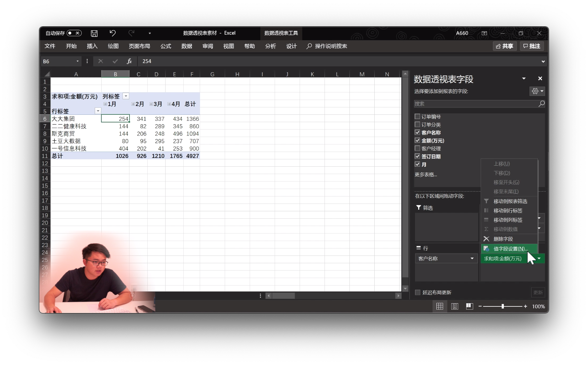Click the 操作说明搜索 search box
The width and height of the screenshot is (588, 365).
tap(327, 46)
